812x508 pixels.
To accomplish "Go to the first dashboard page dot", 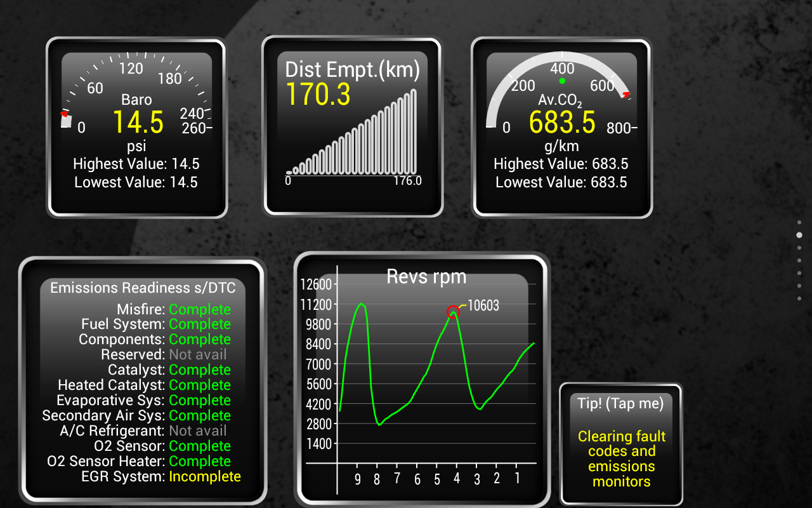I will (799, 222).
